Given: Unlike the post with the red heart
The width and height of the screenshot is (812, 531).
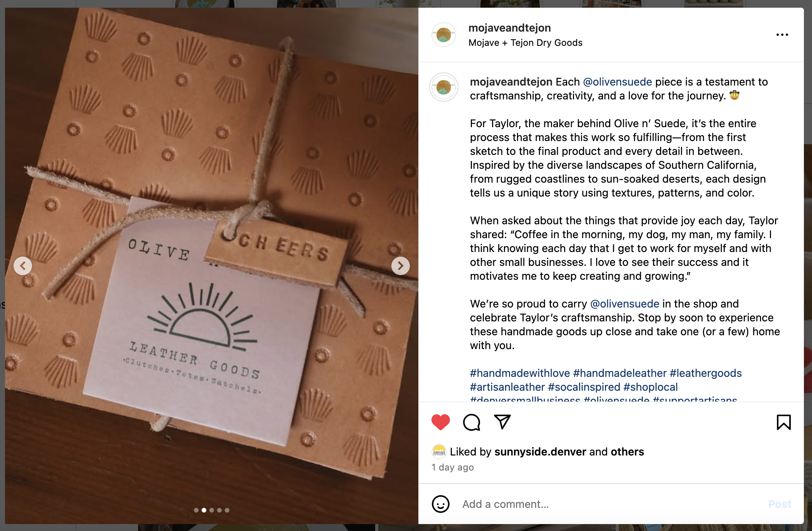Looking at the screenshot, I should 441,422.
